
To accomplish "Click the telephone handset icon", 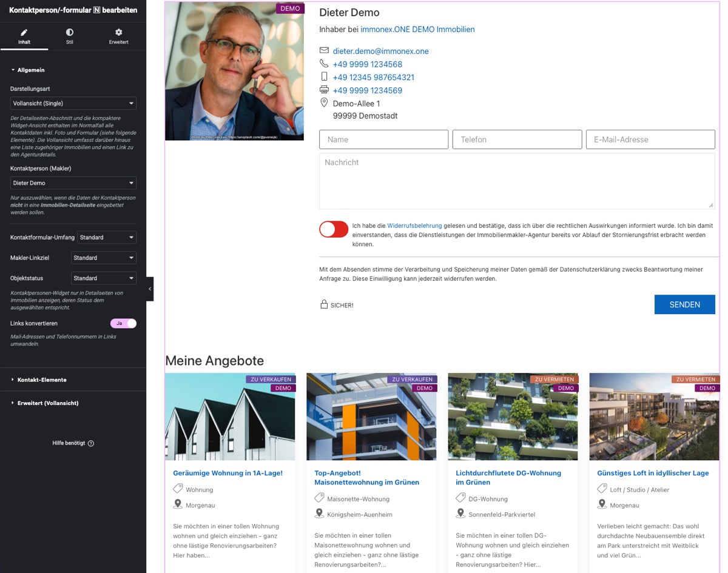I will (x=324, y=63).
